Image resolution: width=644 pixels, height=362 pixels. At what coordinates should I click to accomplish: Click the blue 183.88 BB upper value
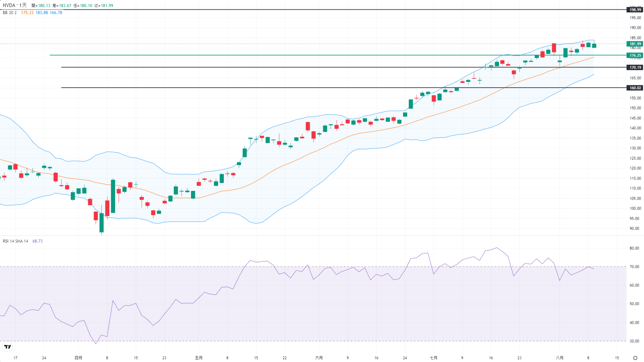click(42, 13)
